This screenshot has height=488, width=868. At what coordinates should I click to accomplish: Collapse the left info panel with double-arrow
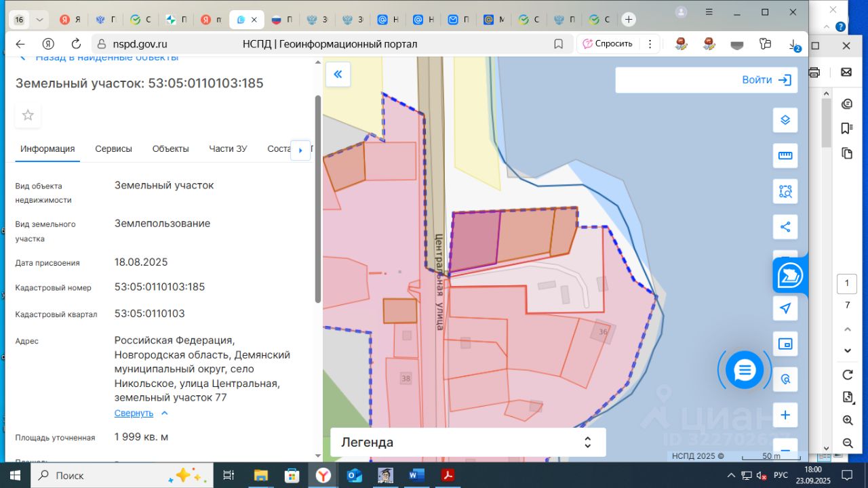tap(338, 75)
